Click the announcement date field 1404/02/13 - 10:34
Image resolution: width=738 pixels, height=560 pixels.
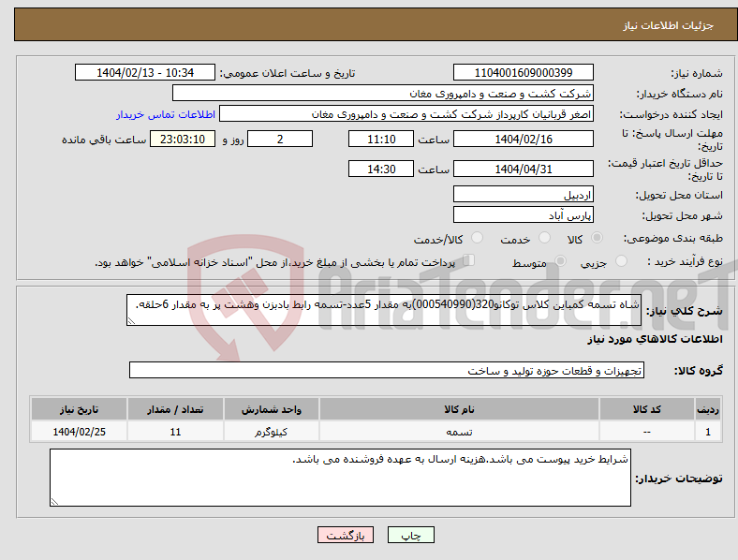[145, 73]
